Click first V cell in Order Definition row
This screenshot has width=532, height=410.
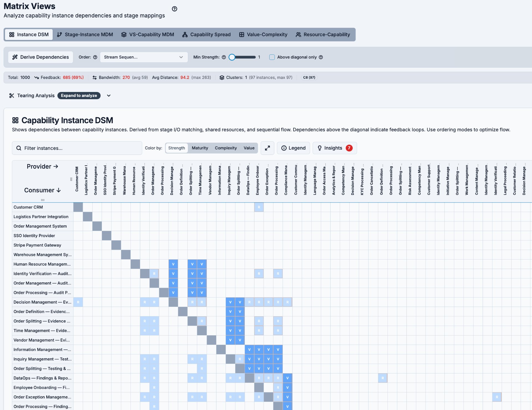230,312
